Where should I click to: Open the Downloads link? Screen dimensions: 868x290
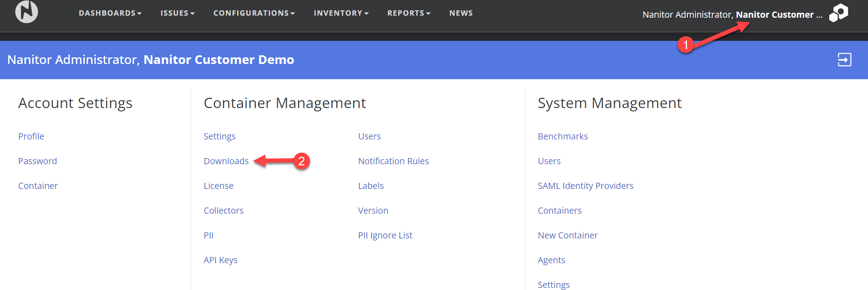click(x=226, y=161)
